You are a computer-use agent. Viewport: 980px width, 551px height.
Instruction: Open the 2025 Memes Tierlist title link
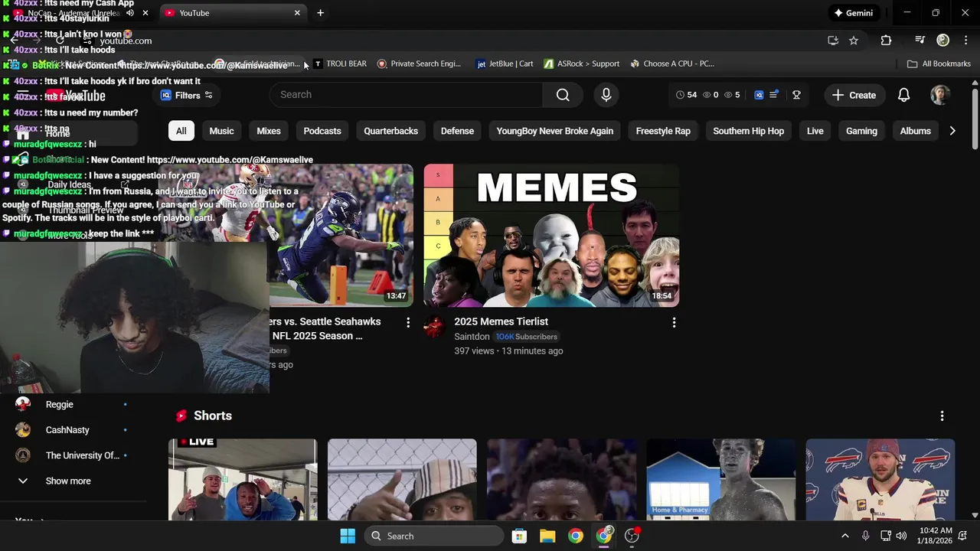pyautogui.click(x=501, y=321)
